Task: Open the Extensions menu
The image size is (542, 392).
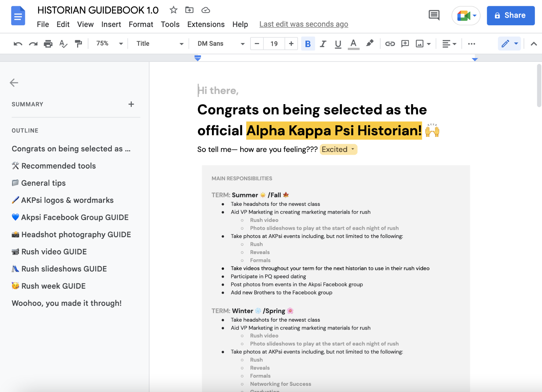Action: pos(206,25)
